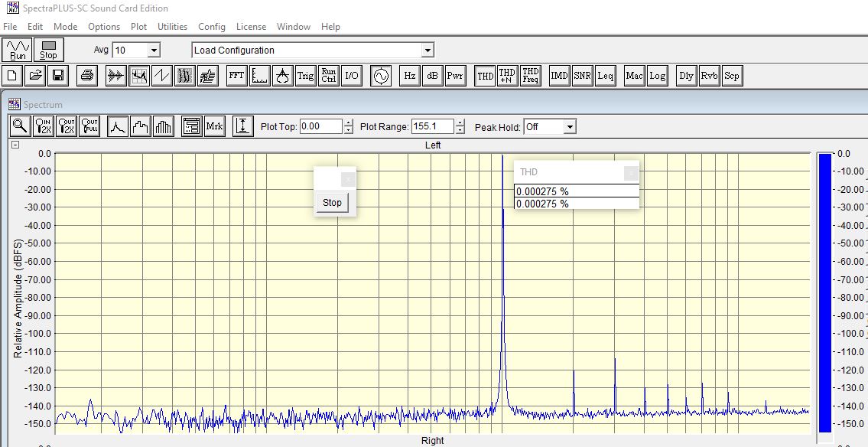Create a new file with blank page icon
This screenshot has width=868, height=447.
pyautogui.click(x=12, y=75)
